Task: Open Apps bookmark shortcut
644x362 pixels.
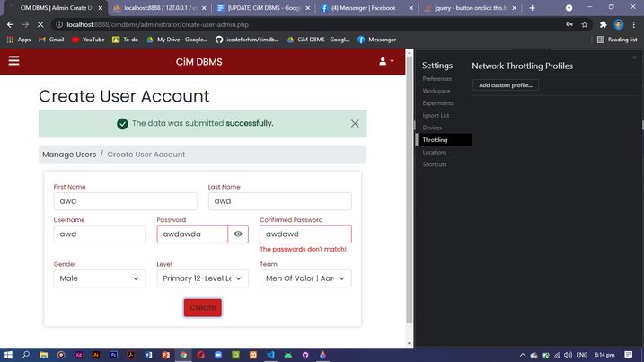Action: 19,40
